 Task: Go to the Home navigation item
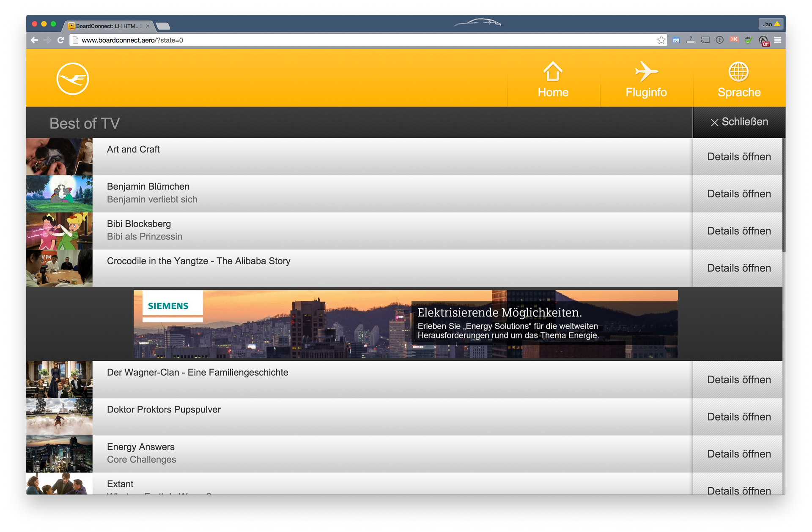(553, 79)
